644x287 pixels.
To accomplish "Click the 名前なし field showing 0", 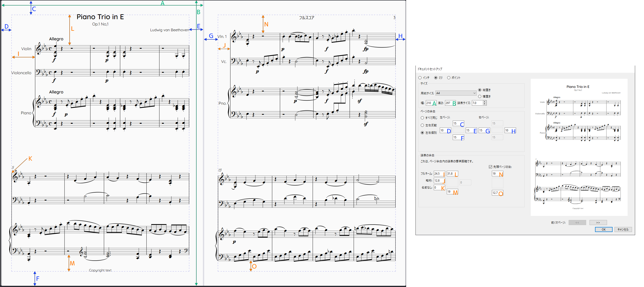I will (x=439, y=188).
